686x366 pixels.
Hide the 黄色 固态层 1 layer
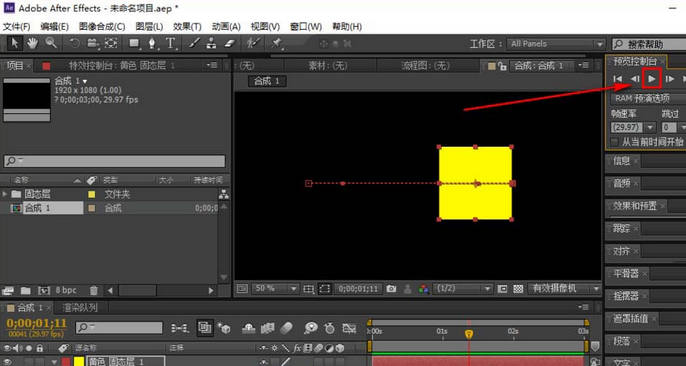coord(7,362)
